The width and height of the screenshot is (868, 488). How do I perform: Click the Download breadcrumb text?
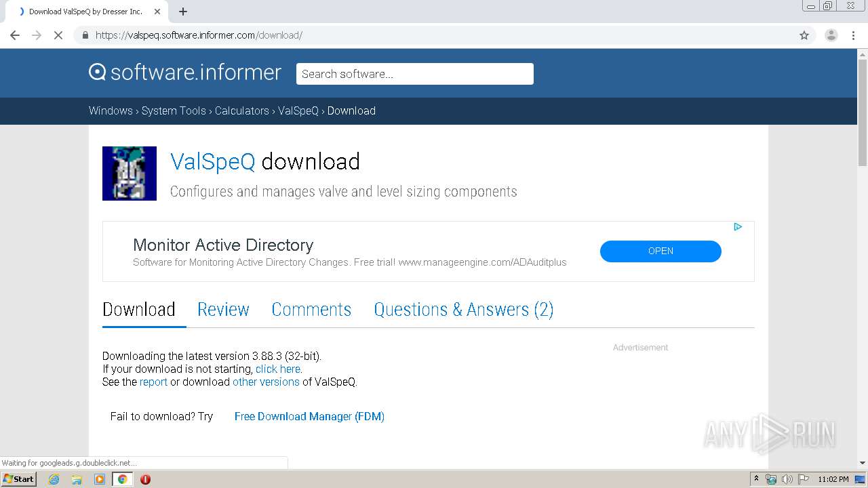pos(351,110)
